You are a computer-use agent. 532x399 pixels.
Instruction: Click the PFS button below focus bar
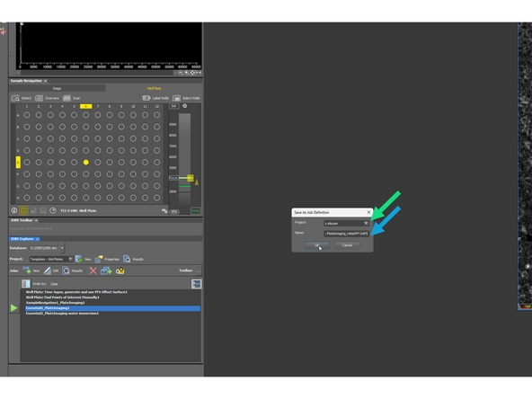click(x=174, y=212)
